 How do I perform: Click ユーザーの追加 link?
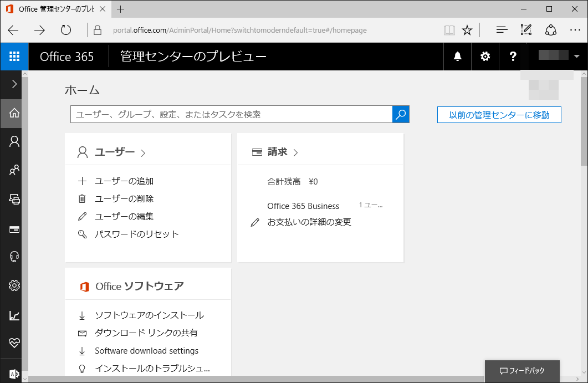tap(124, 181)
